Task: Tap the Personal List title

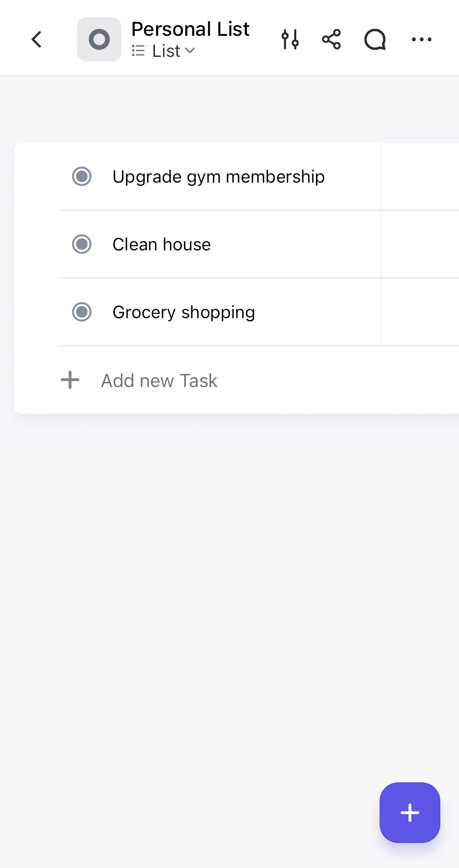Action: coord(190,29)
